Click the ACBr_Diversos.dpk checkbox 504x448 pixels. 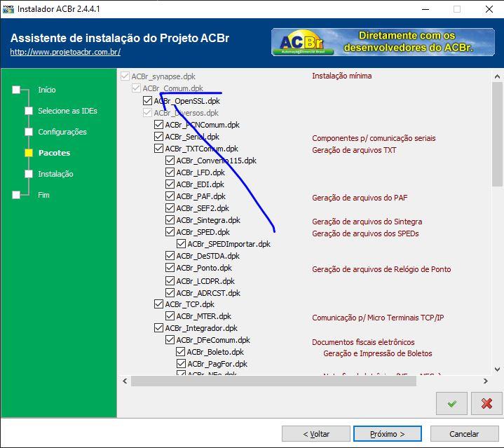(147, 112)
